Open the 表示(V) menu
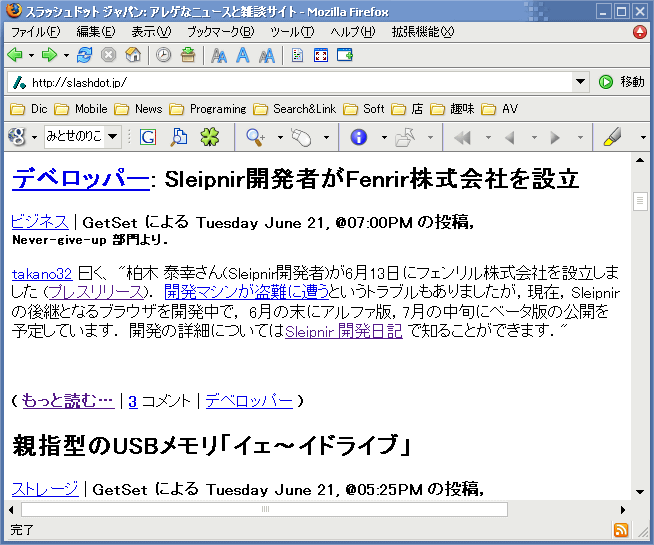The width and height of the screenshot is (654, 545). click(x=151, y=32)
